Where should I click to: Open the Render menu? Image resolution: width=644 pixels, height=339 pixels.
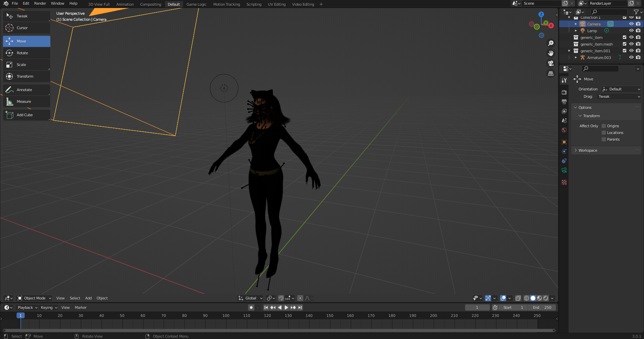click(x=40, y=3)
